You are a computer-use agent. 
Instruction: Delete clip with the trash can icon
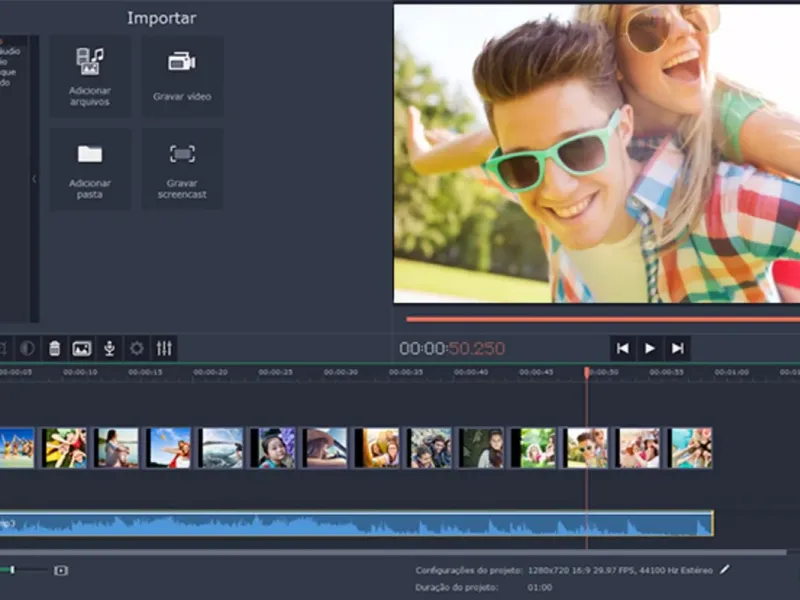(54, 348)
